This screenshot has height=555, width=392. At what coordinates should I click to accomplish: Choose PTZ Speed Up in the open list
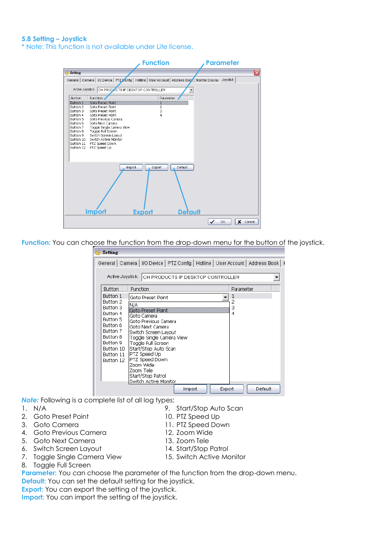click(179, 354)
